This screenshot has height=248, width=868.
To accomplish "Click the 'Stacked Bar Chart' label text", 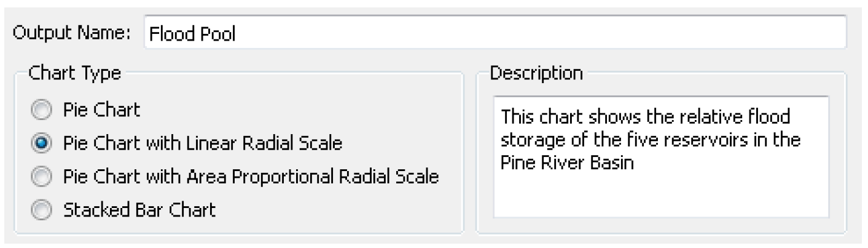I will (139, 210).
